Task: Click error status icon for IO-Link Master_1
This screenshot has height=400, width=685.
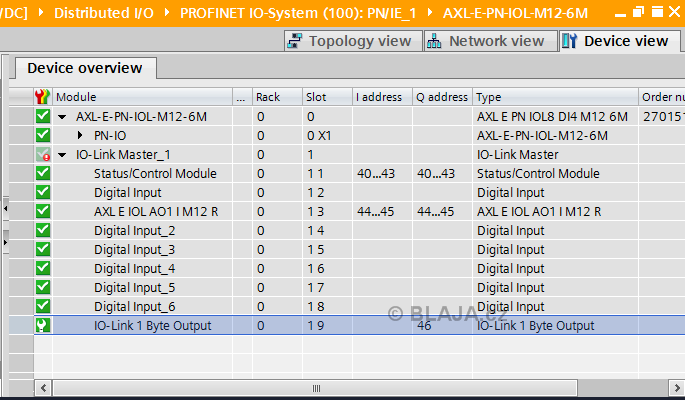Action: 43,154
